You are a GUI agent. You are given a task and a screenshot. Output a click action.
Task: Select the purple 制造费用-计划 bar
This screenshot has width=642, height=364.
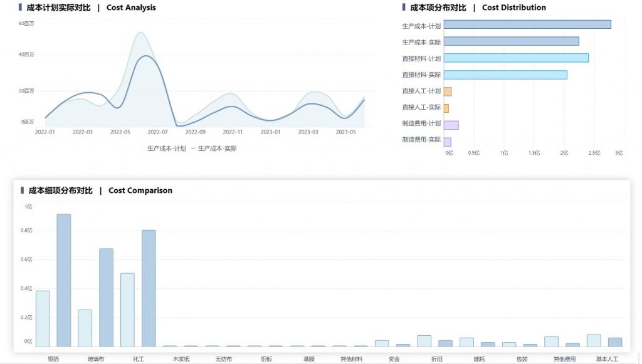[451, 125]
